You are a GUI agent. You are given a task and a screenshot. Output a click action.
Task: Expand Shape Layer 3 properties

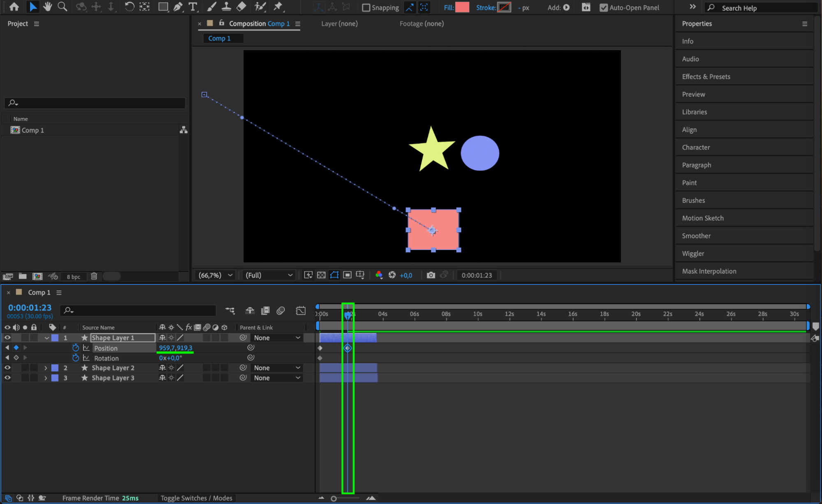click(46, 378)
